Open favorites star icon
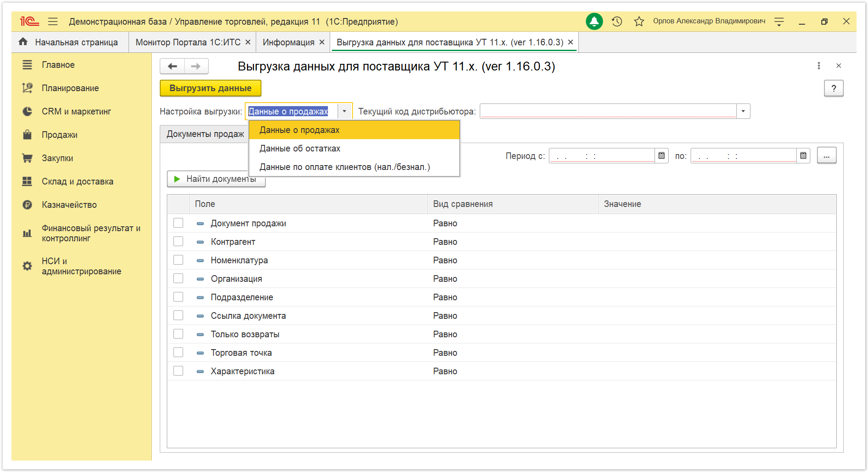Screen dimensions: 868x472 point(639,21)
